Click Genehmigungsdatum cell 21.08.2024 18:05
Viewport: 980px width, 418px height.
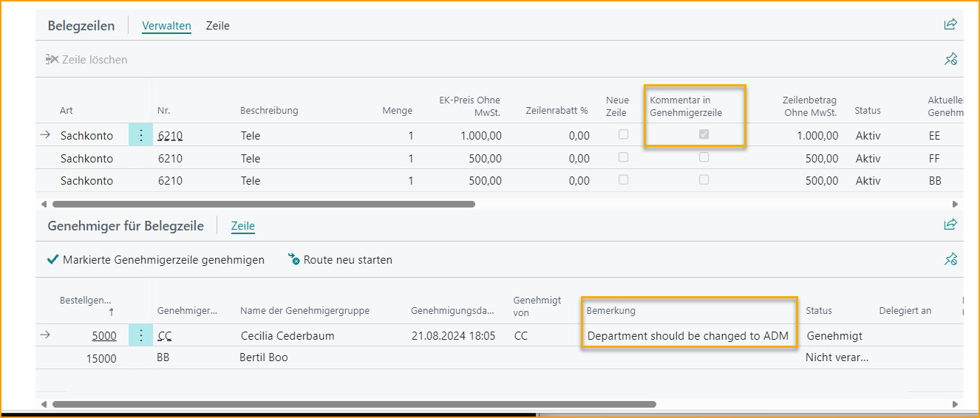[x=454, y=336]
